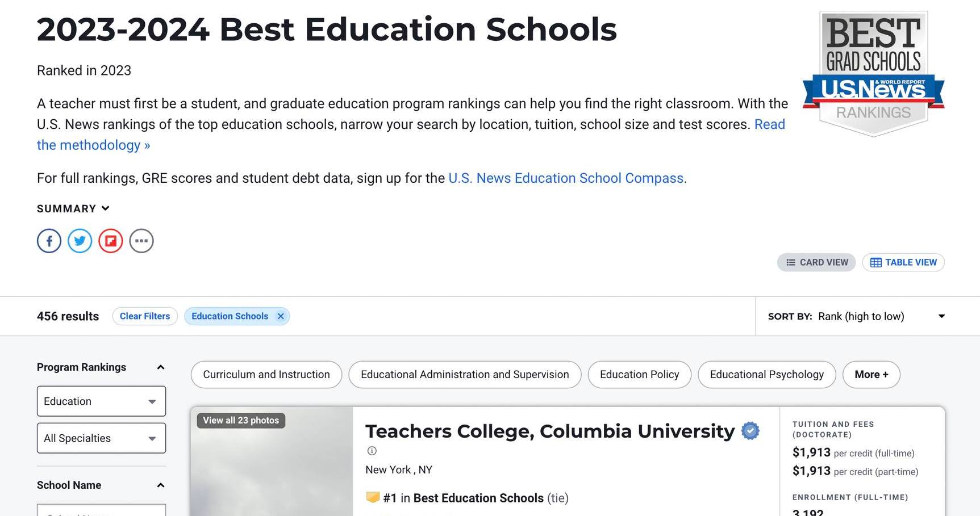The height and width of the screenshot is (516, 980).
Task: Collapse the Program Rankings section
Action: coord(161,367)
